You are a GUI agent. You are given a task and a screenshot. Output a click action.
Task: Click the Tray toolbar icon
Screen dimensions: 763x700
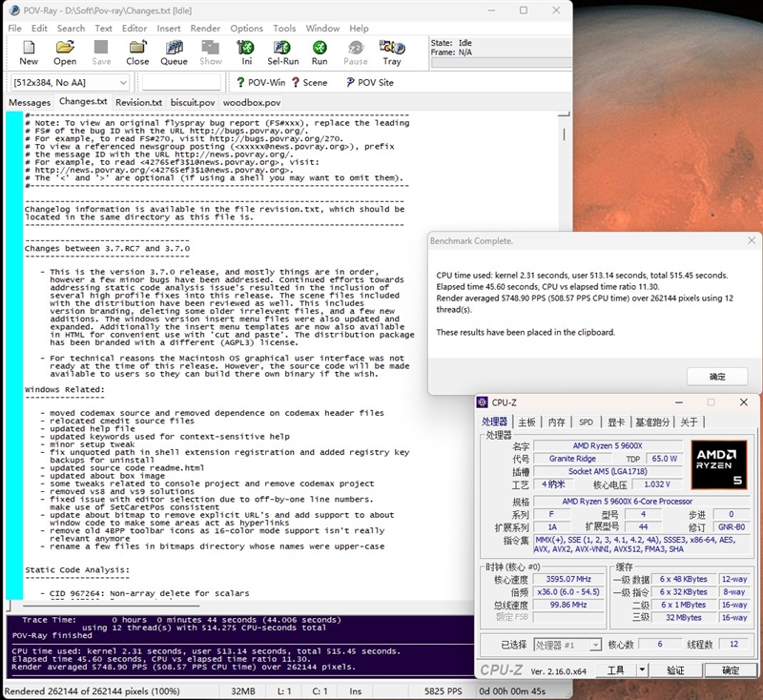[392, 51]
